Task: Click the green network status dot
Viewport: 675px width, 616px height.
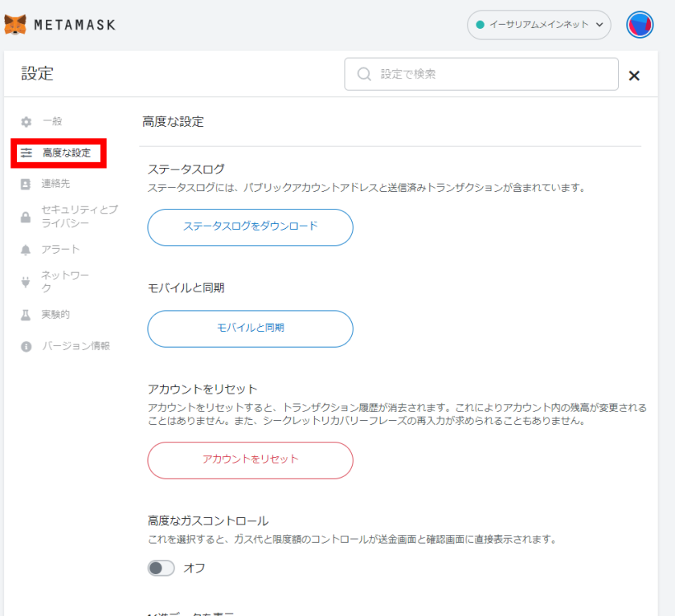Action: pos(480,25)
